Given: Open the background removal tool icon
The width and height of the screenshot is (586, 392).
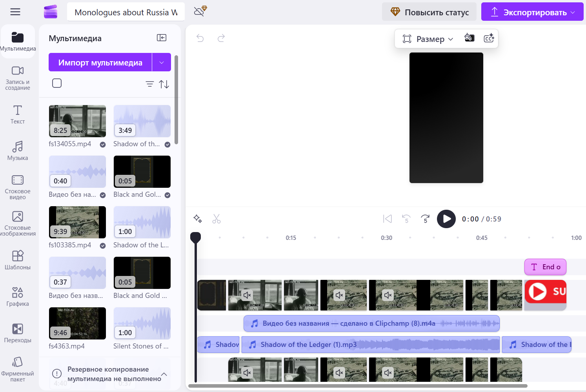Looking at the screenshot, I should [470, 38].
